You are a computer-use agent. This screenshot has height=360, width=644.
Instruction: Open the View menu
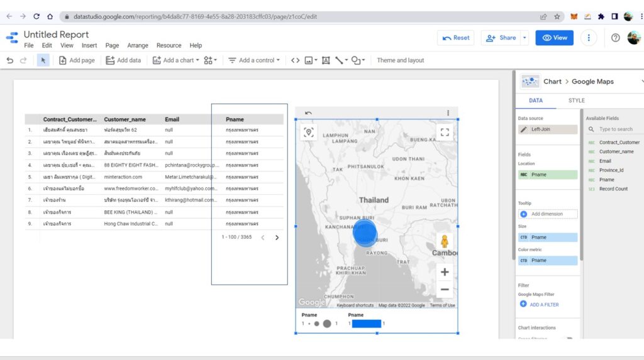point(67,46)
